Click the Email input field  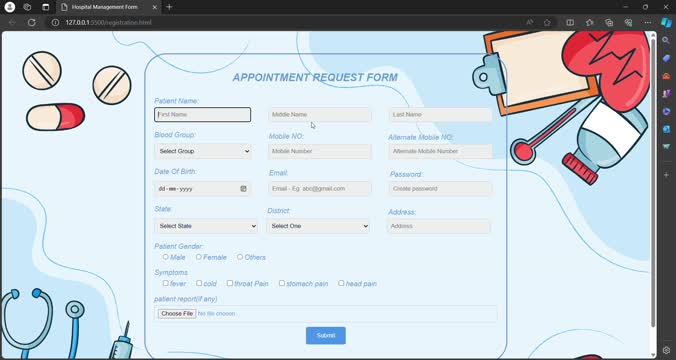coord(319,188)
